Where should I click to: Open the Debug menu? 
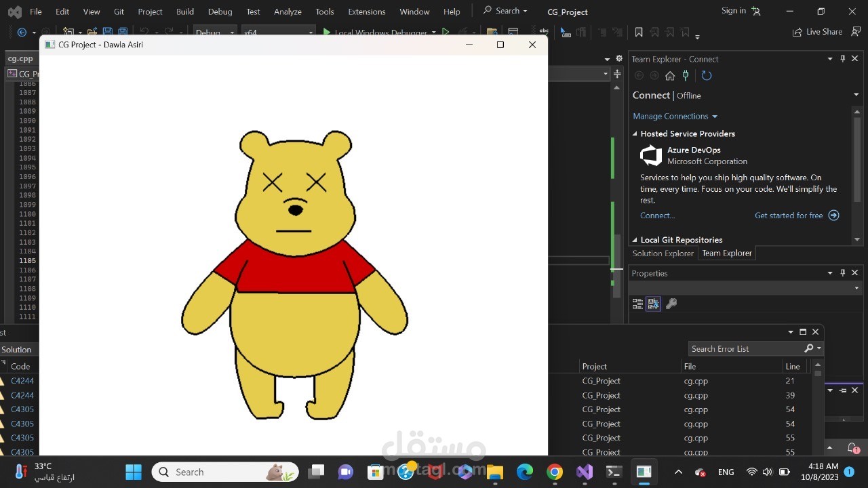(220, 12)
